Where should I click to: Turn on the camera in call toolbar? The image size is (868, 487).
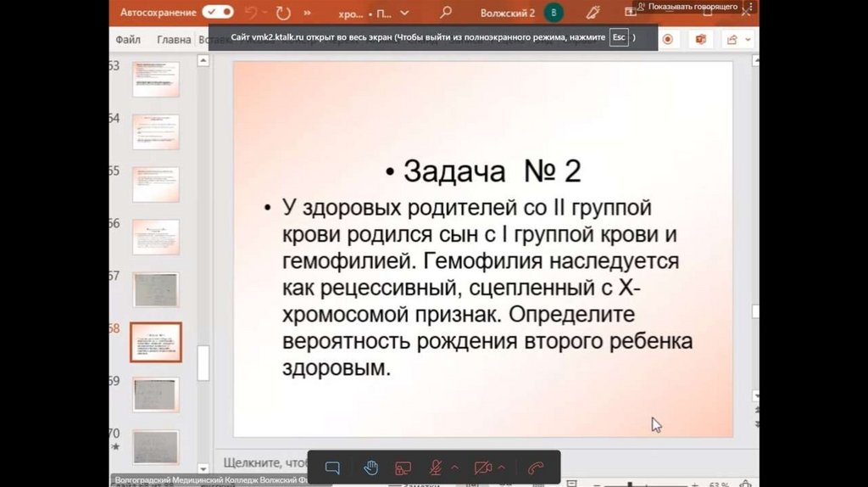482,467
